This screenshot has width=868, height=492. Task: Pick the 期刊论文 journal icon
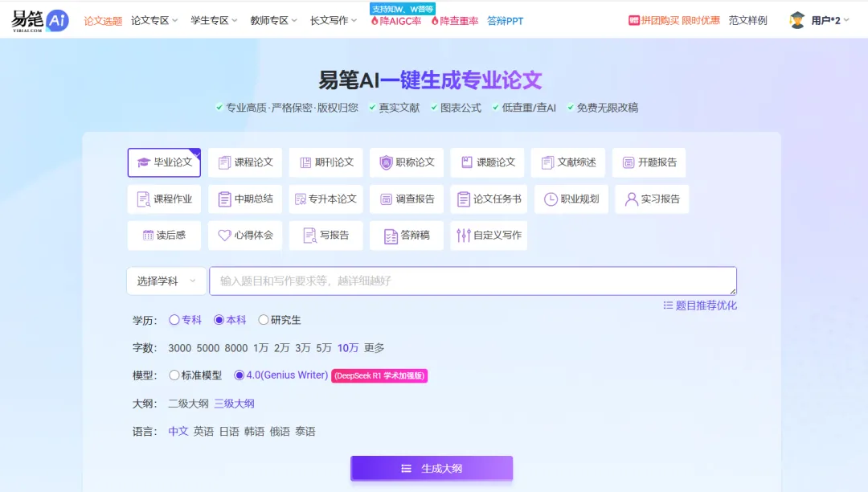tap(305, 162)
